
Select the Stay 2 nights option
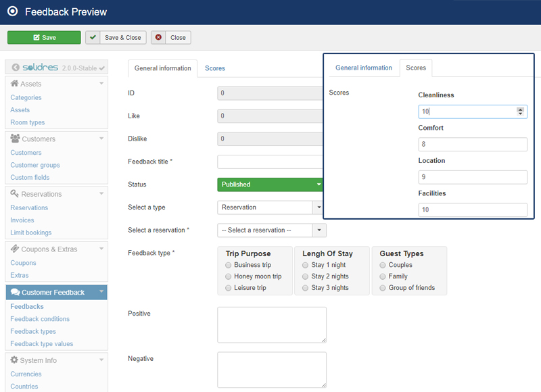click(305, 276)
